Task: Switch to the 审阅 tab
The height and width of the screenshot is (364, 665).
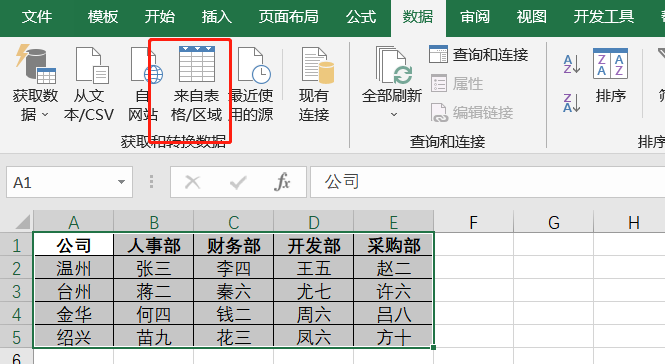Action: [x=475, y=17]
